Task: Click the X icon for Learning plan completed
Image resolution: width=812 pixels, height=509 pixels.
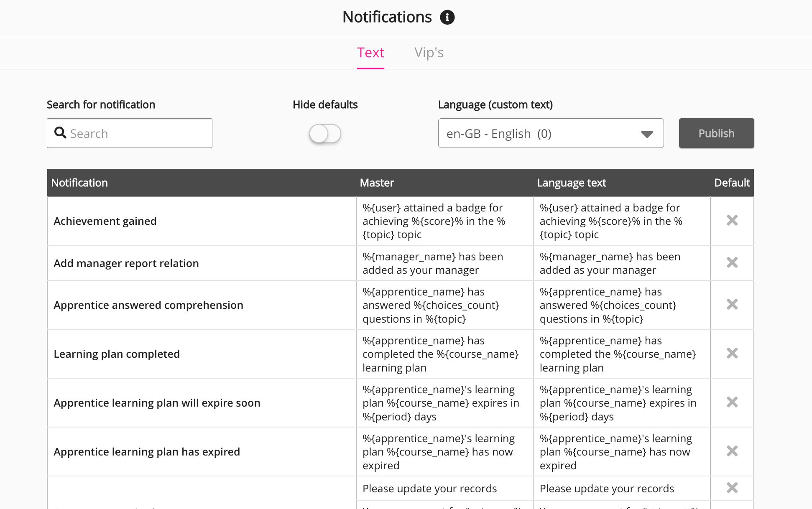Action: [732, 353]
